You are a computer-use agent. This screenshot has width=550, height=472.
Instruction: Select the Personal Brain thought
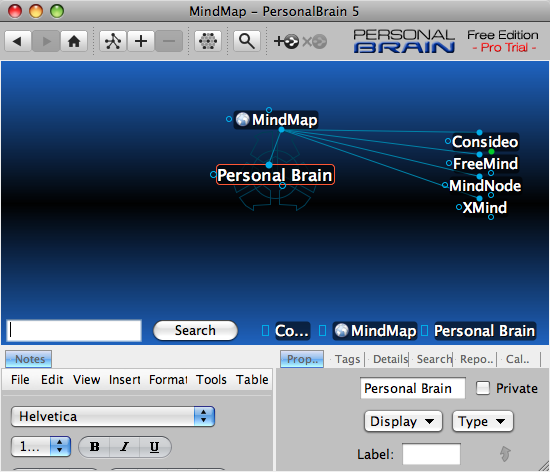(x=275, y=175)
